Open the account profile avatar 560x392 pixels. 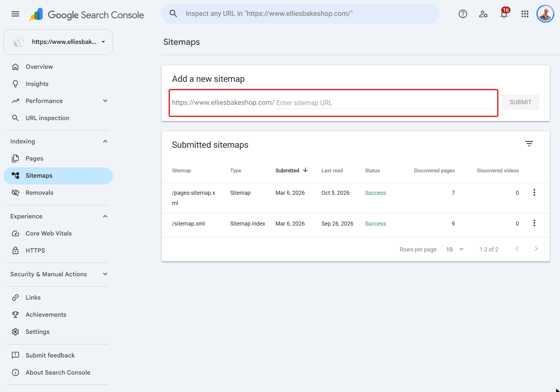click(x=545, y=14)
